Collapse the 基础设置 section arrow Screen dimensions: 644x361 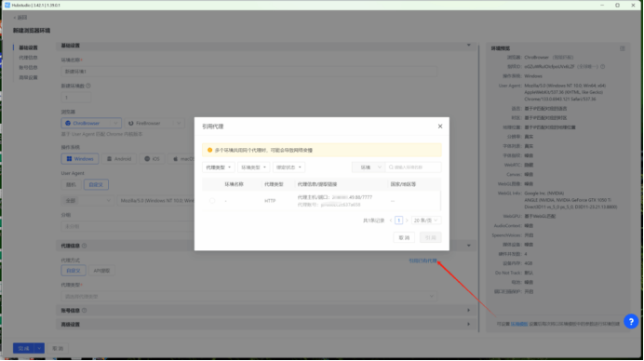coord(469,46)
